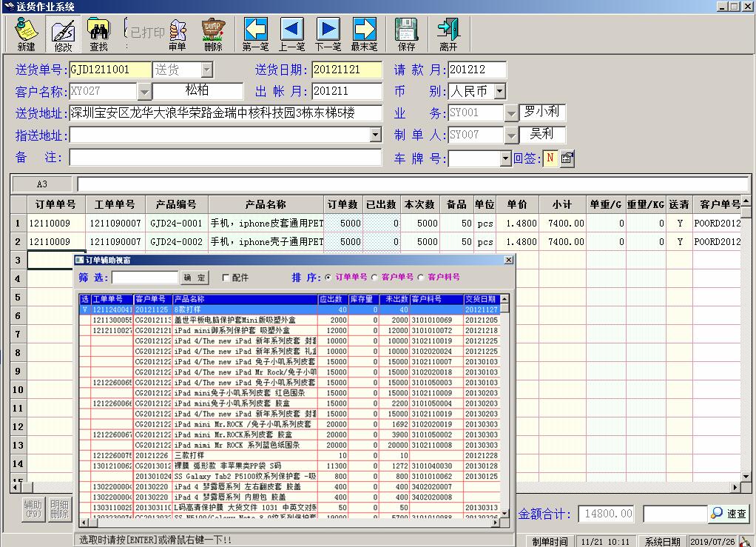
Task: Click the 请款月 field 201212
Action: (477, 70)
